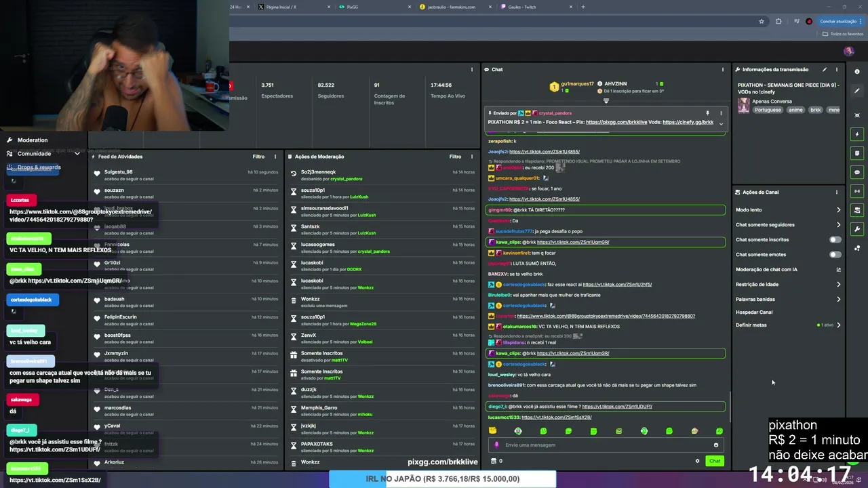Open lucasmcc1533's tiktok link in chat
The width and height of the screenshot is (868, 488).
tap(557, 418)
